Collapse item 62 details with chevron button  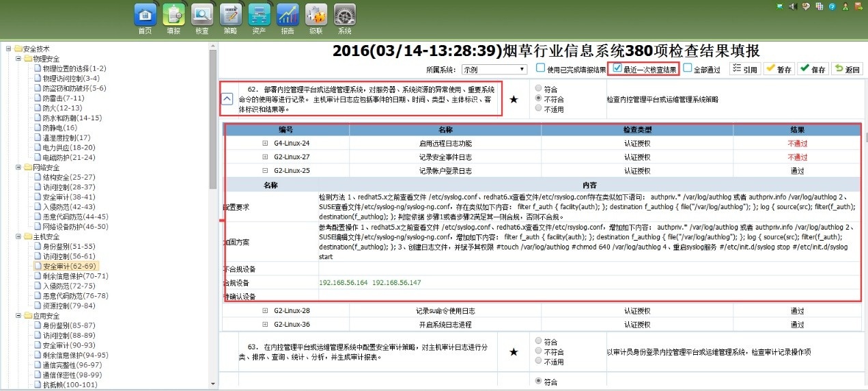point(227,98)
